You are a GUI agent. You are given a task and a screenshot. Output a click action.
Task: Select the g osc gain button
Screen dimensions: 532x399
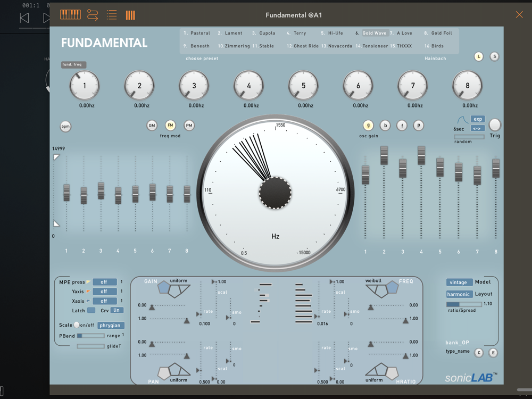[x=368, y=126]
